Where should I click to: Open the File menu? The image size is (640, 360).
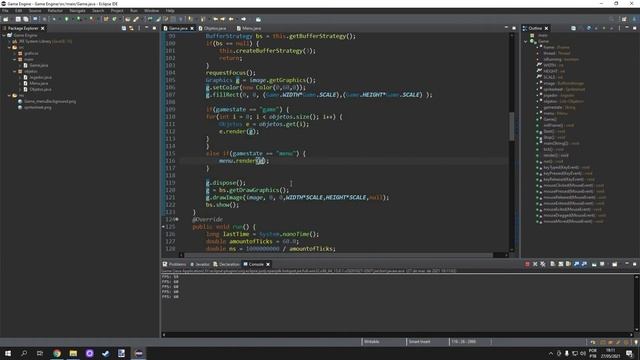coord(5,11)
